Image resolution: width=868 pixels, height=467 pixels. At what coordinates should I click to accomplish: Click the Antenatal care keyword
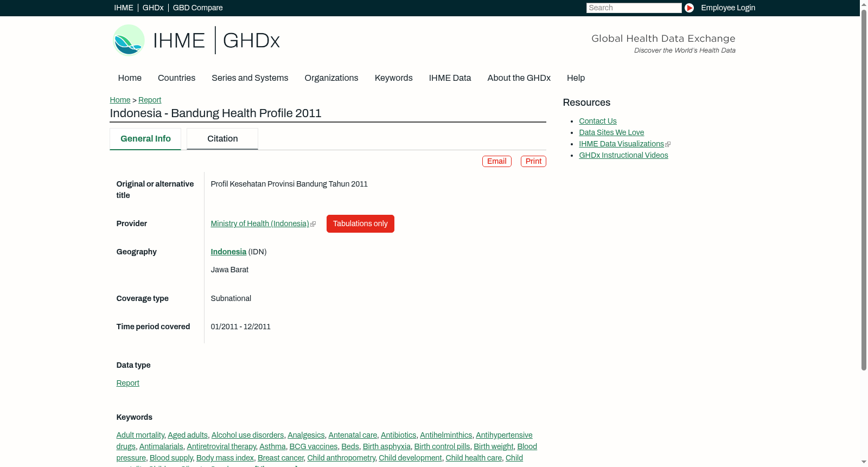353,435
